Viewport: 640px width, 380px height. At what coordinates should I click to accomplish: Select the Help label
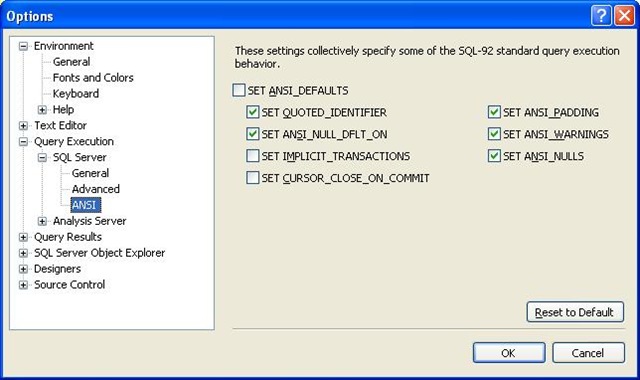[63, 109]
